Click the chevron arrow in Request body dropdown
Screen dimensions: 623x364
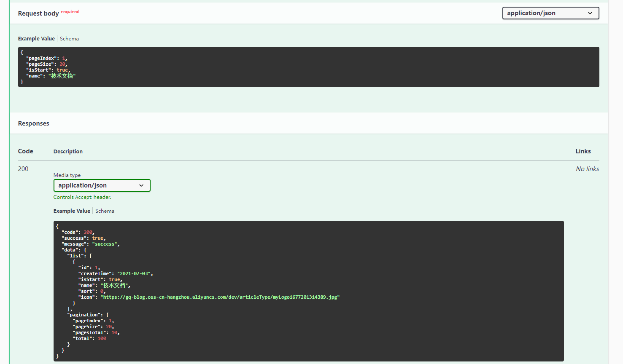pos(590,13)
